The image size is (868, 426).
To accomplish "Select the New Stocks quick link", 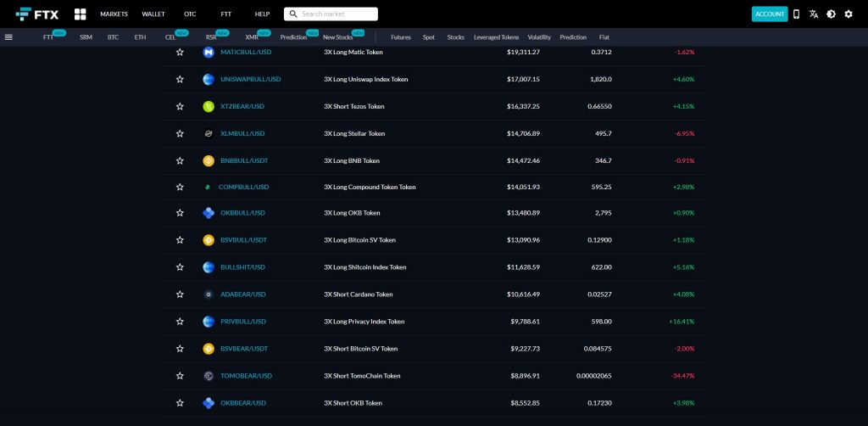I will tap(337, 37).
